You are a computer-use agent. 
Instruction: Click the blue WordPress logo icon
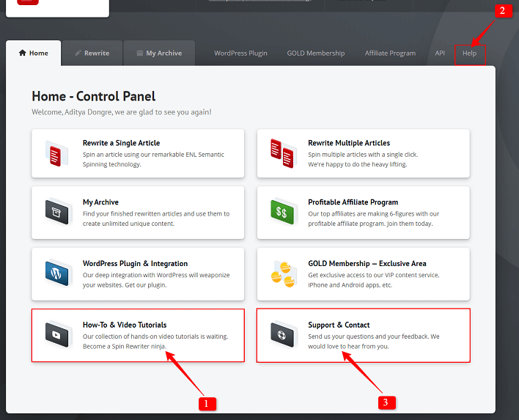pos(57,273)
